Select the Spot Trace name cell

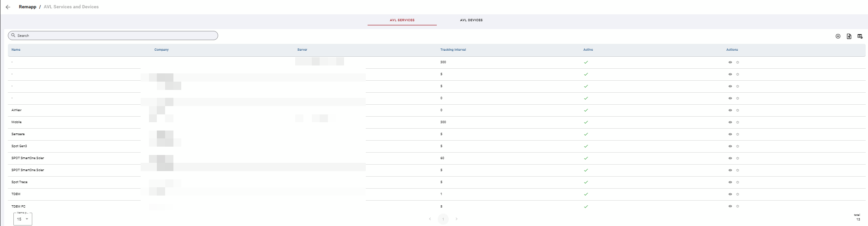coord(19,182)
